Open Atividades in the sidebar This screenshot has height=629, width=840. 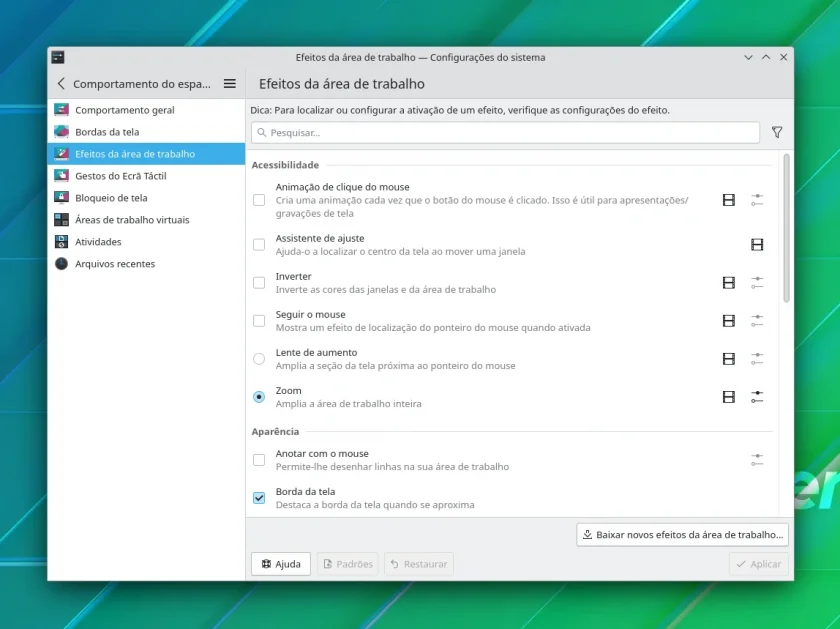(146, 242)
